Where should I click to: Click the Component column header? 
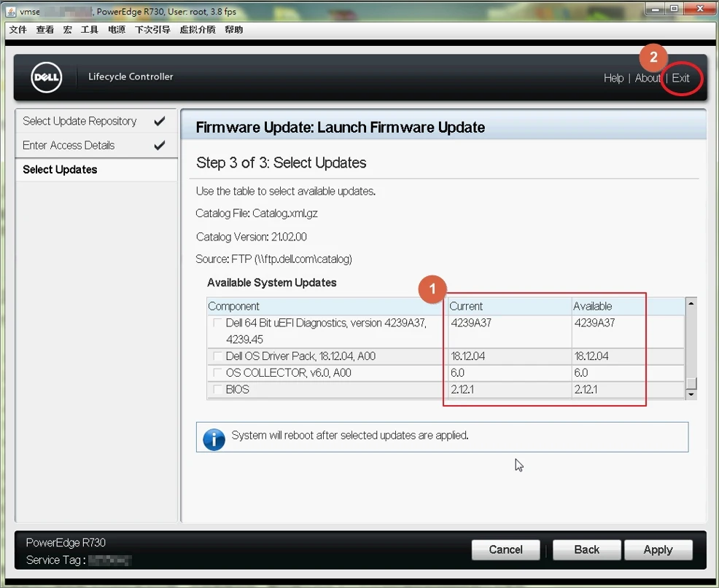coord(327,306)
